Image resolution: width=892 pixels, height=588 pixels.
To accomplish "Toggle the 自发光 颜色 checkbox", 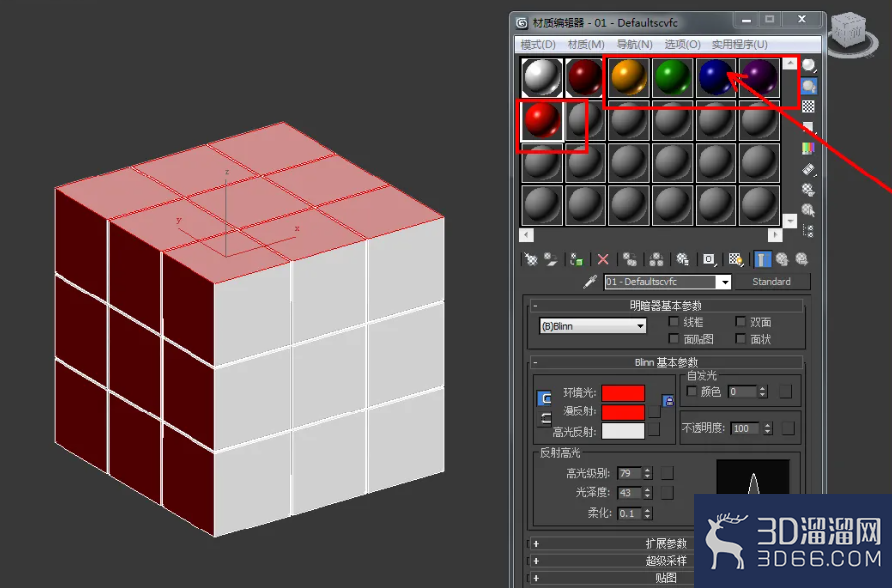I will click(692, 391).
